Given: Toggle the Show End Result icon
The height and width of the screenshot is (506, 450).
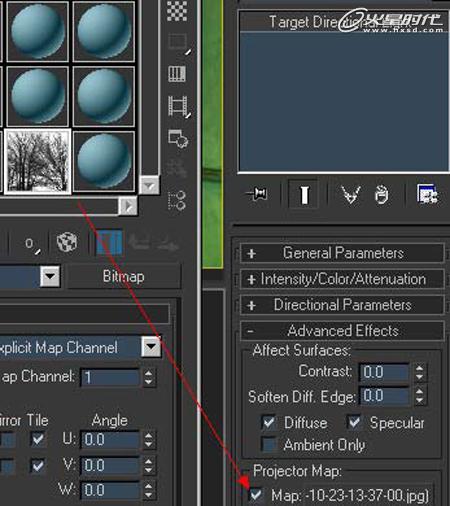Looking at the screenshot, I should tap(304, 194).
